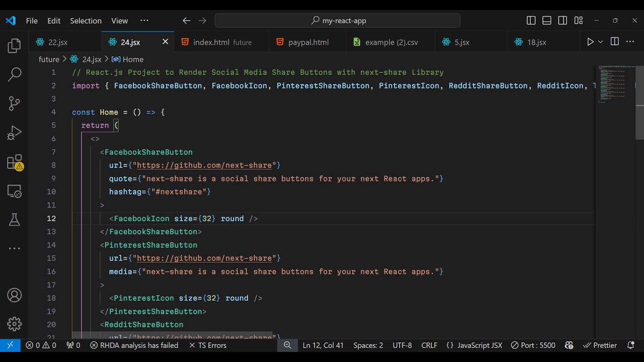
Task: Open the Explorer view in activity bar
Action: pos(14,46)
